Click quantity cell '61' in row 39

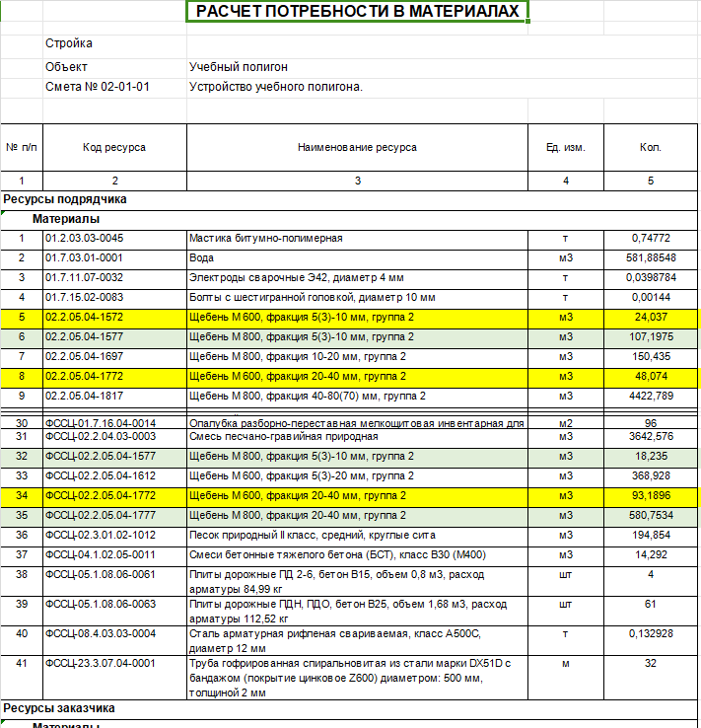coord(651,611)
